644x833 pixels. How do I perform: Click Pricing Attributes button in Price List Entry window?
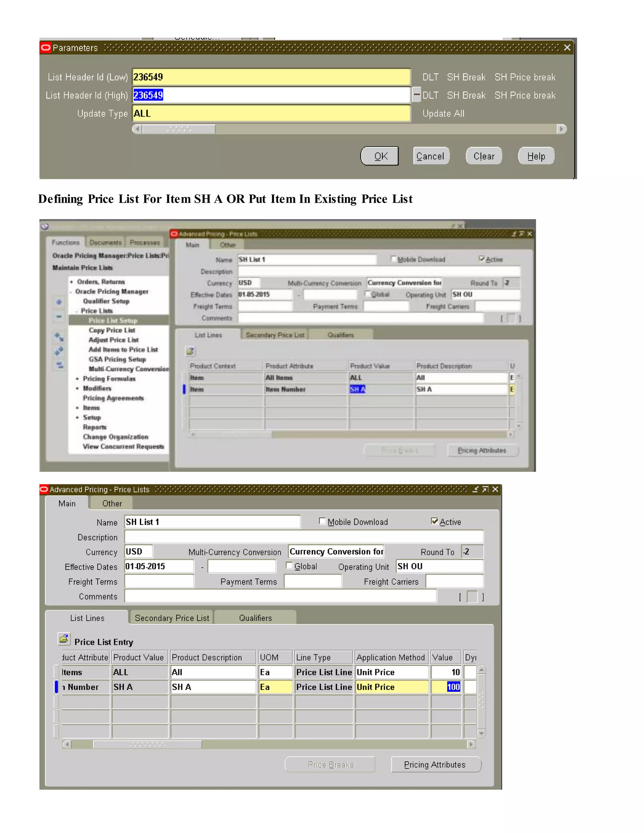point(436,764)
